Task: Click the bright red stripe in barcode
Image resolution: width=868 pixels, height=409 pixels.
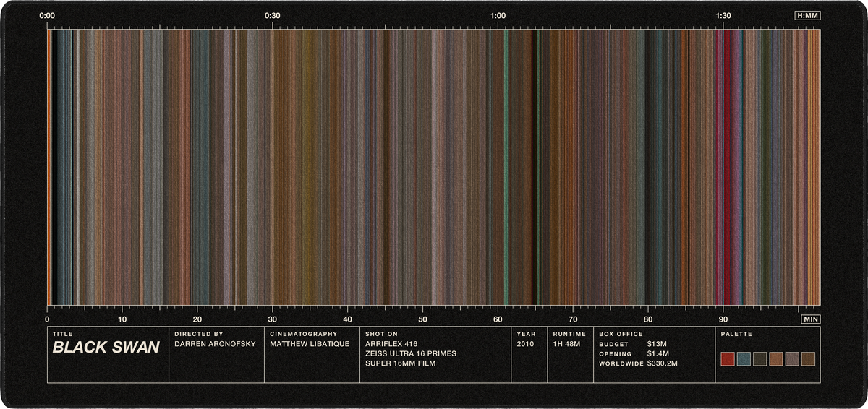Action: (x=727, y=167)
